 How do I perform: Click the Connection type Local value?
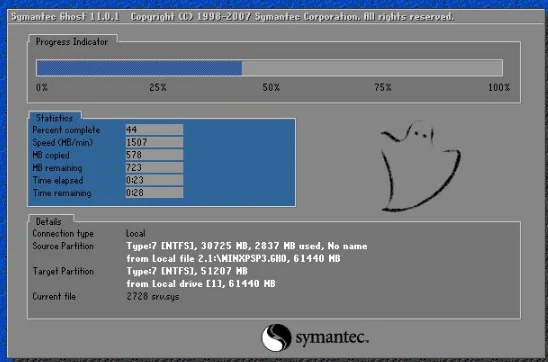tap(136, 233)
